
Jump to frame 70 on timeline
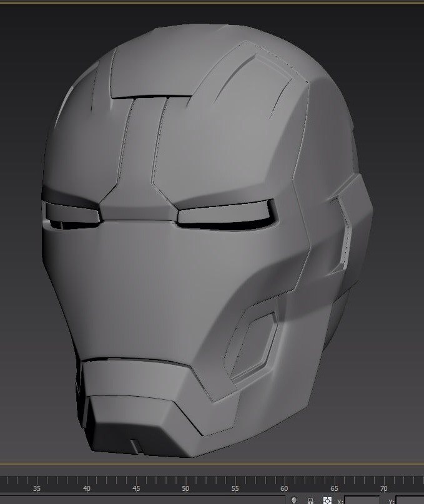coord(384,488)
